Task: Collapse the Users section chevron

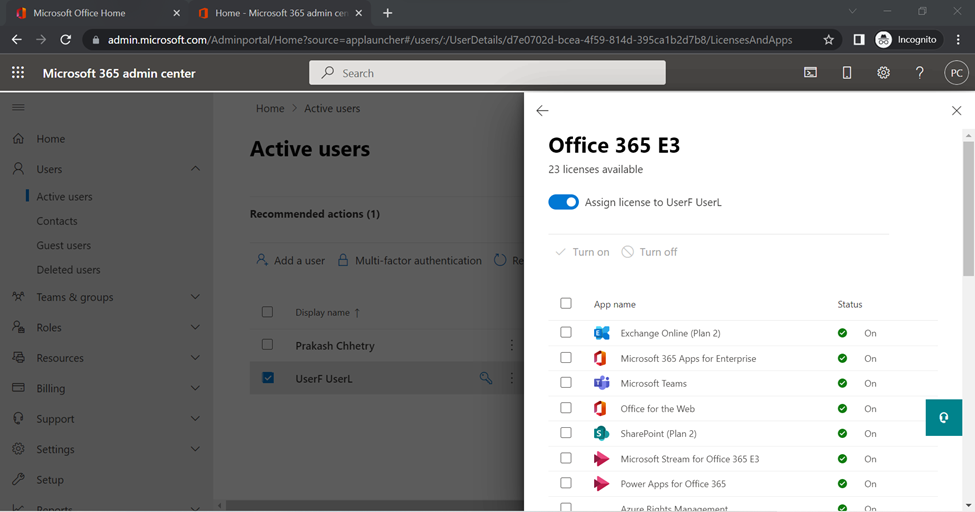Action: pyautogui.click(x=195, y=169)
